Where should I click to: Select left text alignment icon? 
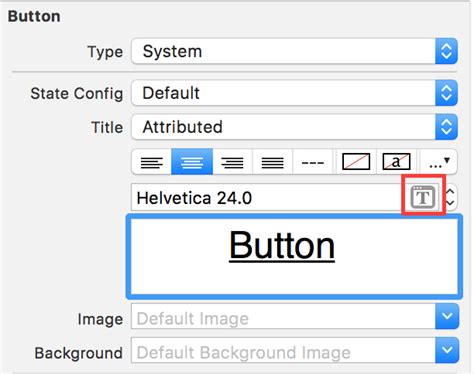pyautogui.click(x=152, y=162)
